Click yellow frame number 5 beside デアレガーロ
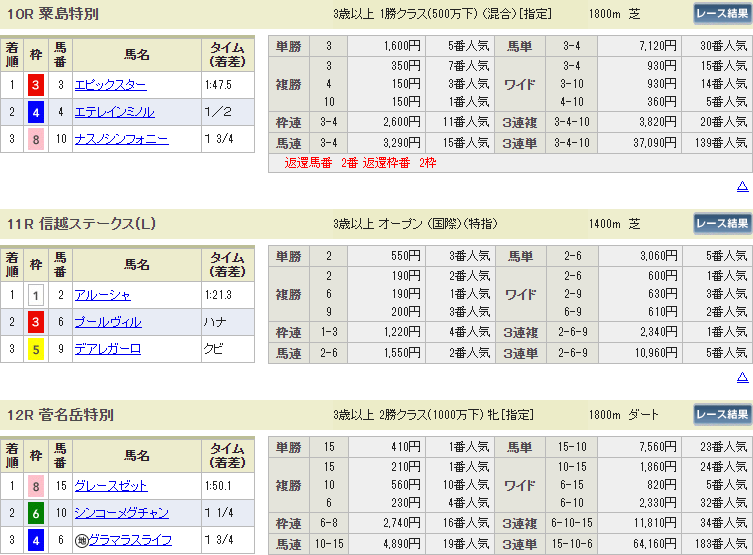 click(36, 349)
